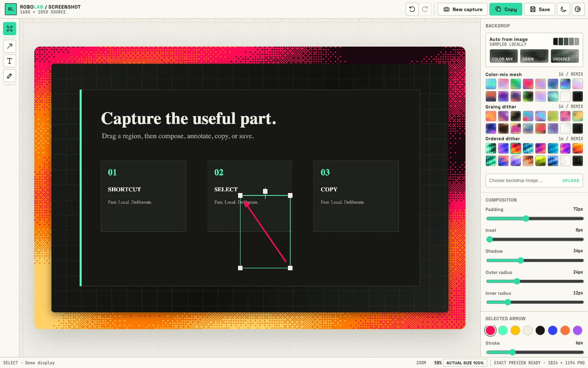Select first Color-mix mesh cyan swatch
This screenshot has height=368, width=588.
491,84
